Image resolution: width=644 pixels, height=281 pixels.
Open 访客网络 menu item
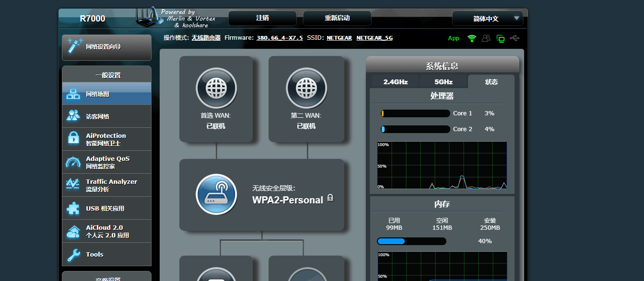106,116
